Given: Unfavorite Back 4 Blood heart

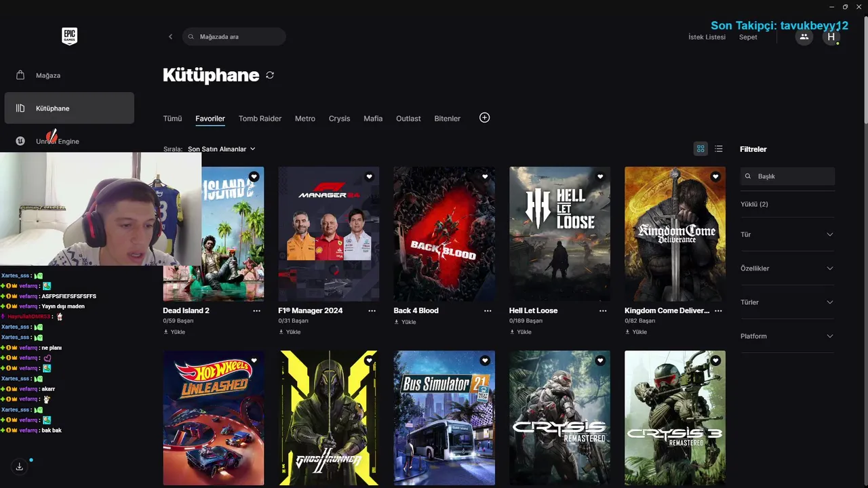Looking at the screenshot, I should tap(485, 177).
